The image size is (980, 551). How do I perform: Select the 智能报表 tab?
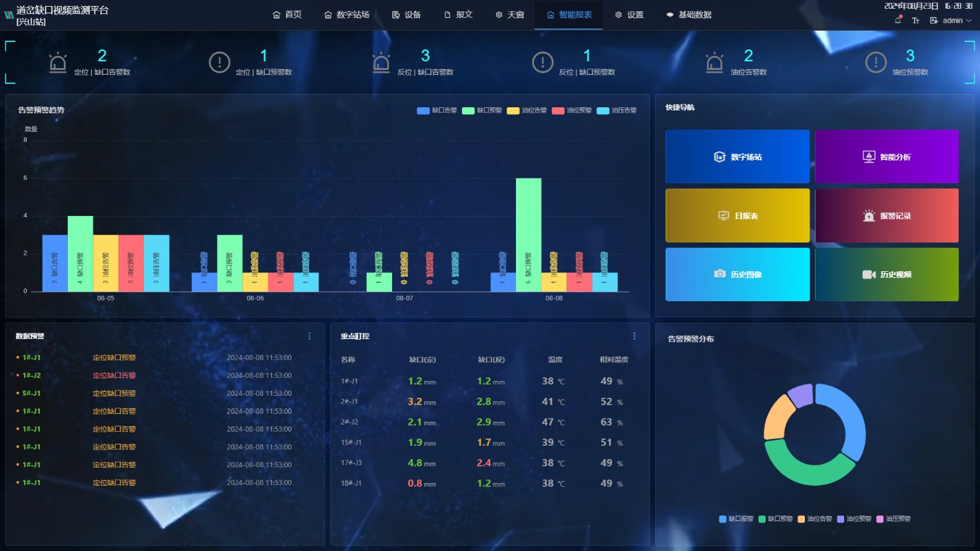tap(569, 15)
